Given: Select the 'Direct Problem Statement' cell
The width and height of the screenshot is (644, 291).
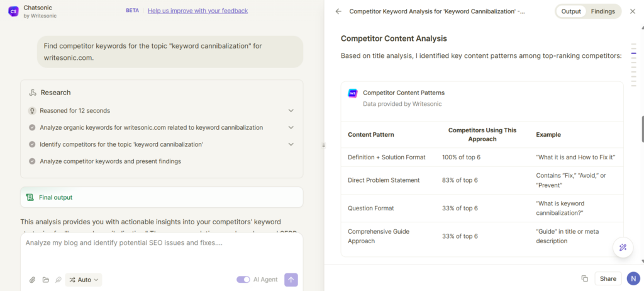Looking at the screenshot, I should point(384,180).
